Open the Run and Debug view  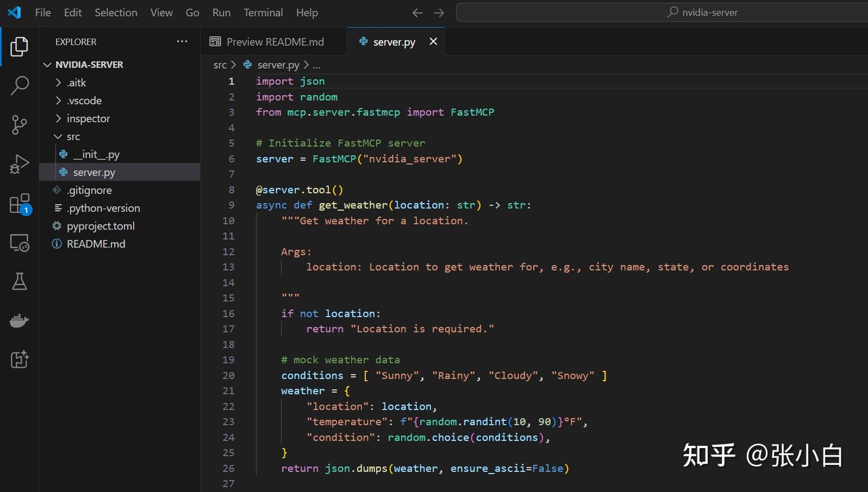pos(19,164)
